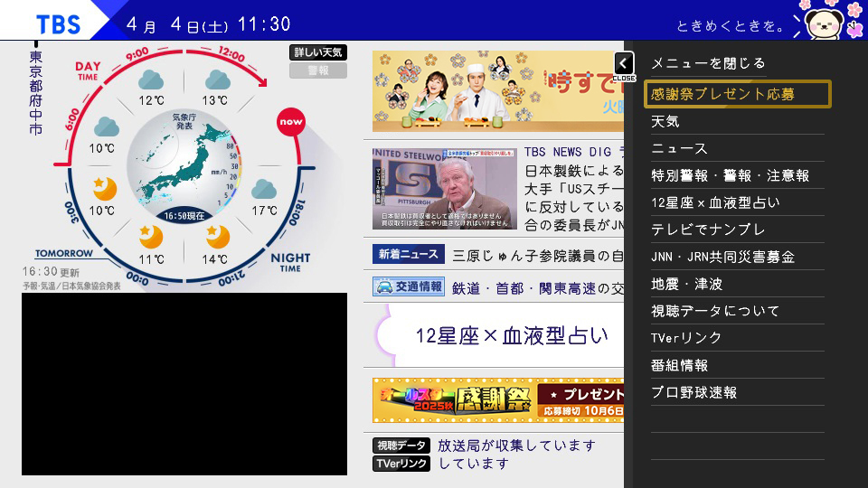This screenshot has width=868, height=488.
Task: Click the 12星座×血液型占い banner
Action: tap(500, 335)
